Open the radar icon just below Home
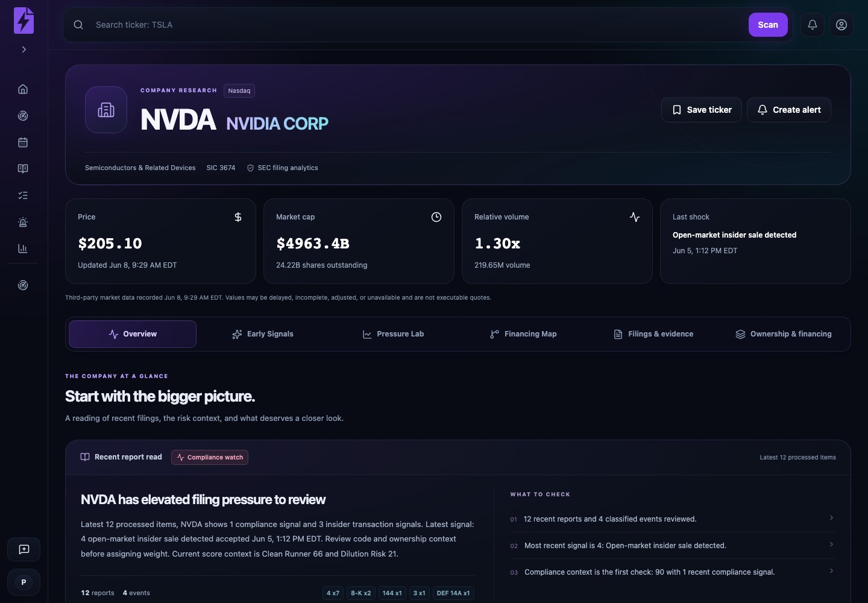The height and width of the screenshot is (603, 868). click(23, 116)
